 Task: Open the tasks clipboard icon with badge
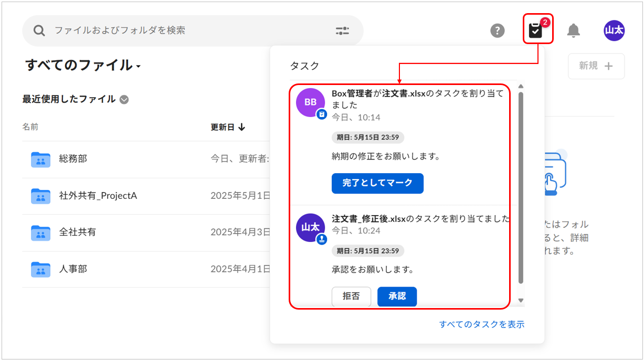click(x=535, y=30)
